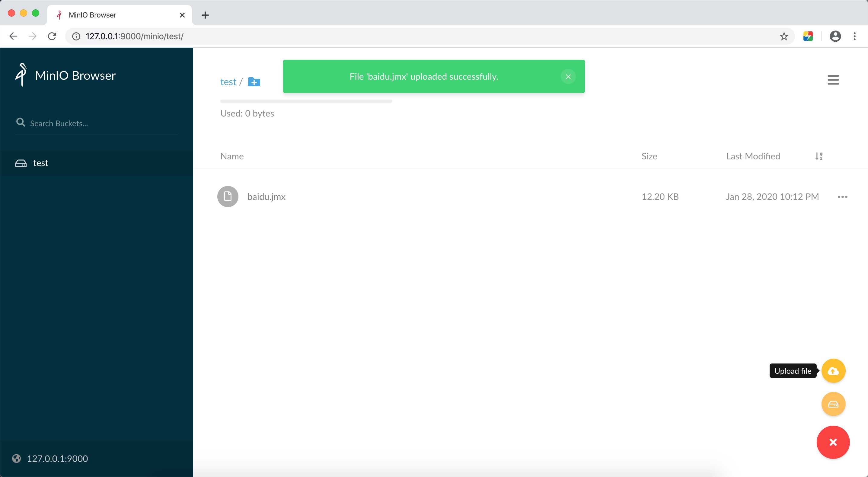Click the create folder plus icon
The width and height of the screenshot is (868, 477).
253,82
